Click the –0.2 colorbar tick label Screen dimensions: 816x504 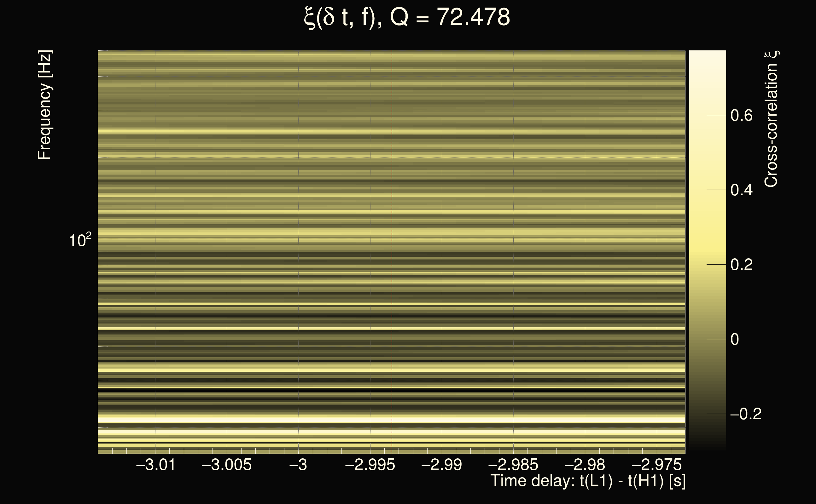(x=746, y=414)
